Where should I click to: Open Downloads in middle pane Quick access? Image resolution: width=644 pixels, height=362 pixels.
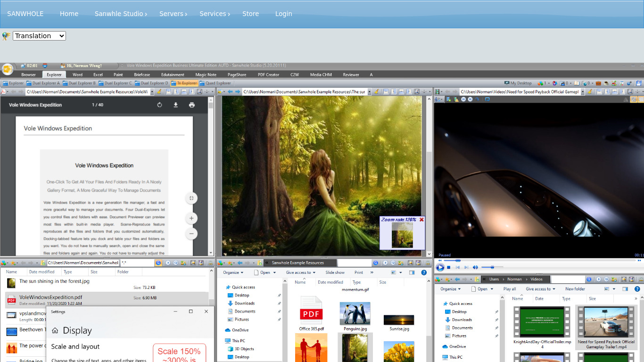click(245, 303)
